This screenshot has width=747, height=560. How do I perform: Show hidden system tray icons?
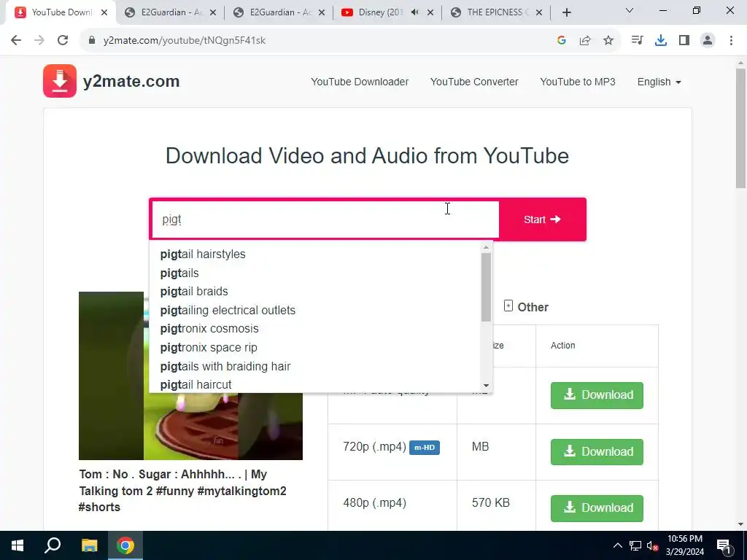[617, 545]
